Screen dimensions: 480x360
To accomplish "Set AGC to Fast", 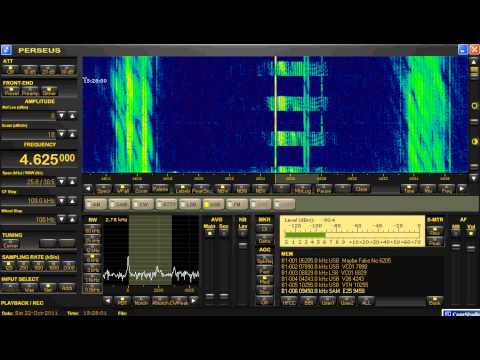I will coord(264,271).
